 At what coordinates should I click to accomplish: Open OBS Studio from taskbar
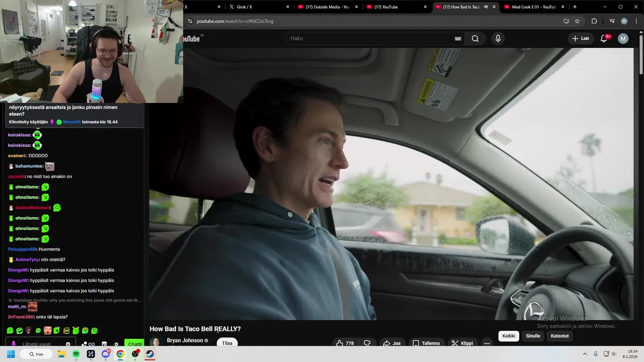pyautogui.click(x=135, y=354)
